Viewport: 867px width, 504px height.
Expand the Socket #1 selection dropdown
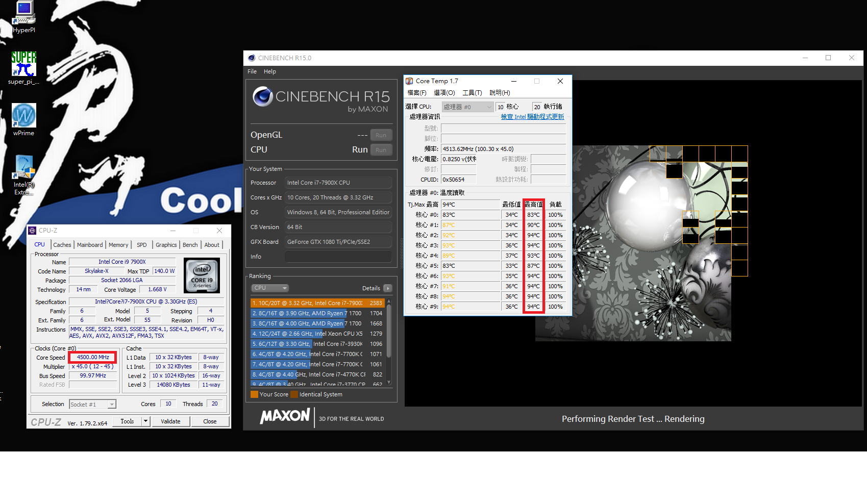(x=112, y=405)
